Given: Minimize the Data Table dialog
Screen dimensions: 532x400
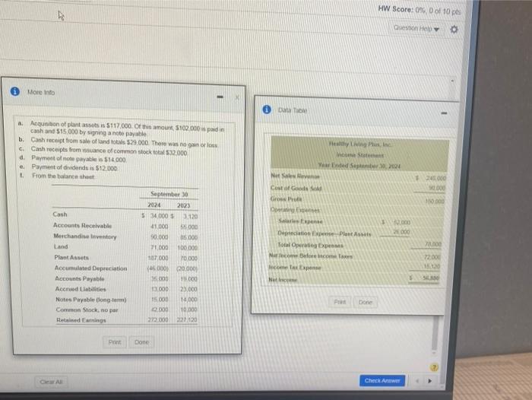Looking at the screenshot, I should pyautogui.click(x=444, y=113).
